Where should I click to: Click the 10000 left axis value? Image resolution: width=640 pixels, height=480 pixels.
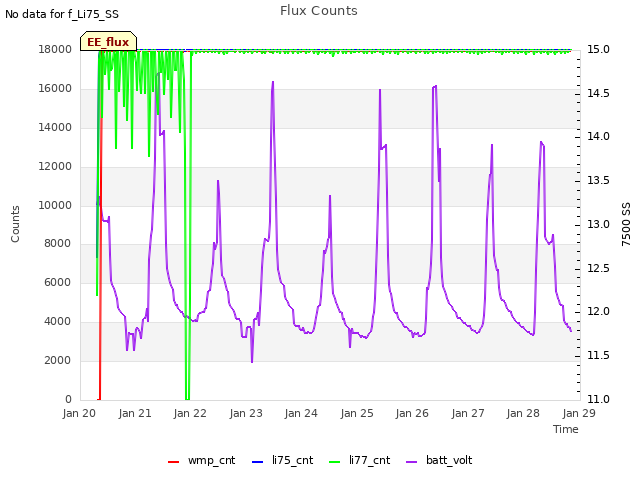pos(55,205)
